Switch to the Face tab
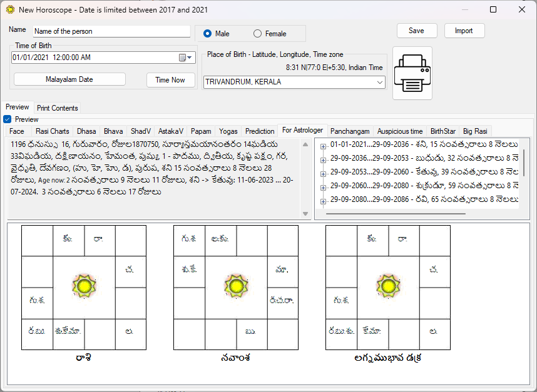 click(16, 131)
